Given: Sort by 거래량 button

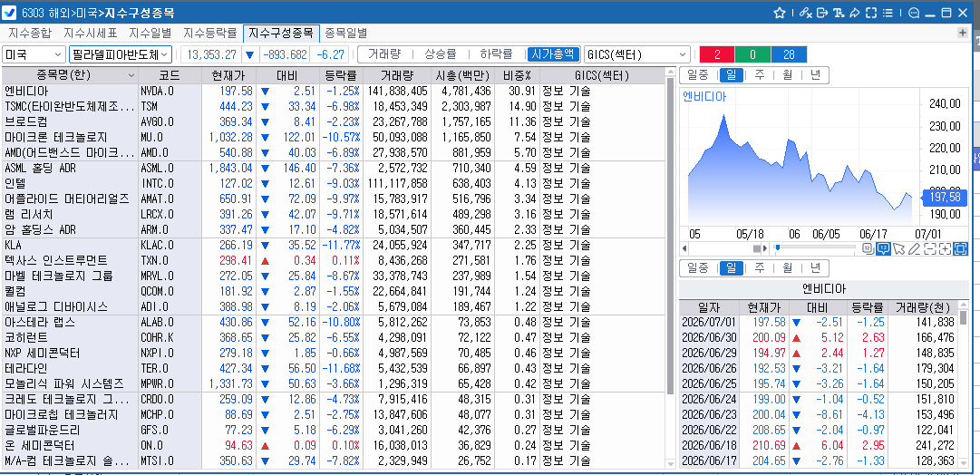Looking at the screenshot, I should [383, 54].
